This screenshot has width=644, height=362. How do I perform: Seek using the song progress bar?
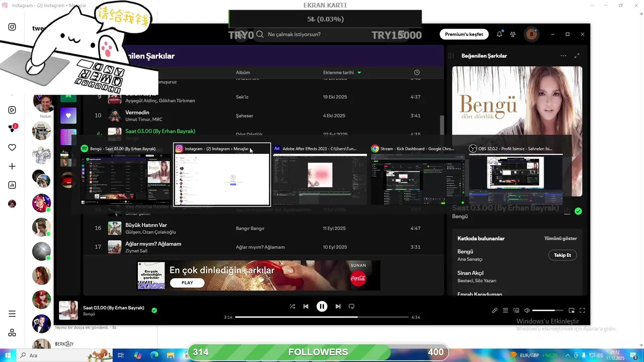point(321,317)
